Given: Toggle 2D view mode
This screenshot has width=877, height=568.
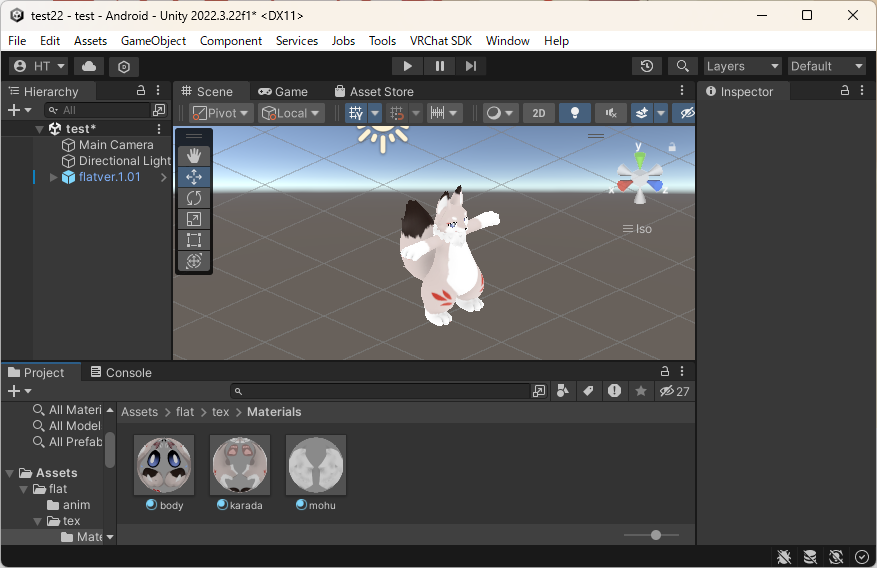Looking at the screenshot, I should (x=539, y=113).
